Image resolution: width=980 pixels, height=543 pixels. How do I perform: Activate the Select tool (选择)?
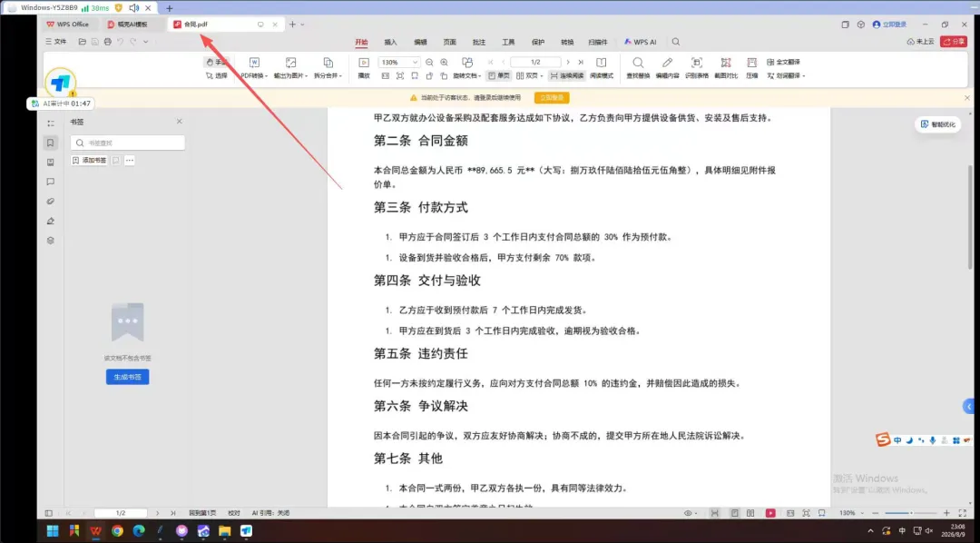(216, 75)
